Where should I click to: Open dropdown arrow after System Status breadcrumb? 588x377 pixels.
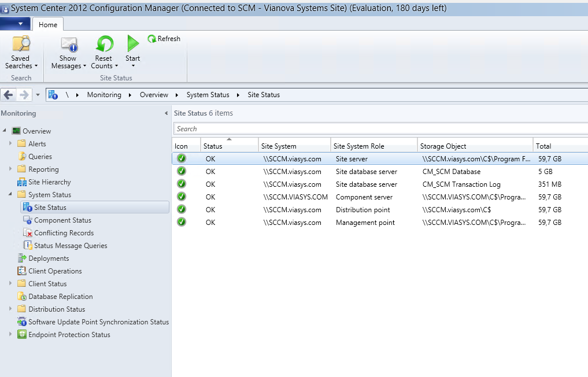click(x=238, y=95)
